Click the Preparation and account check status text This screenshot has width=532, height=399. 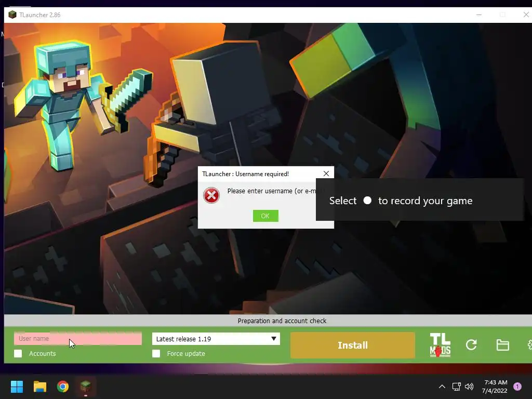[x=282, y=321]
